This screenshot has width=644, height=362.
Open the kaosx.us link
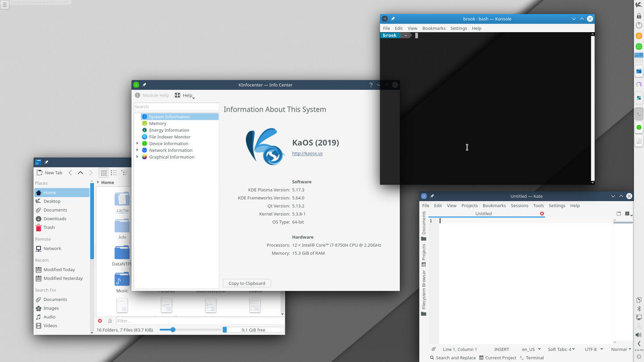tap(307, 153)
